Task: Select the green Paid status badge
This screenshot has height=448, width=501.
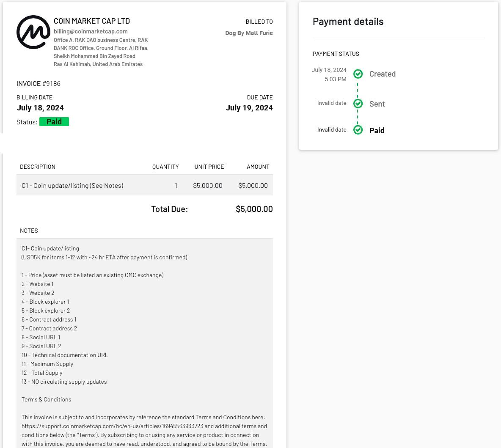Action: point(54,121)
